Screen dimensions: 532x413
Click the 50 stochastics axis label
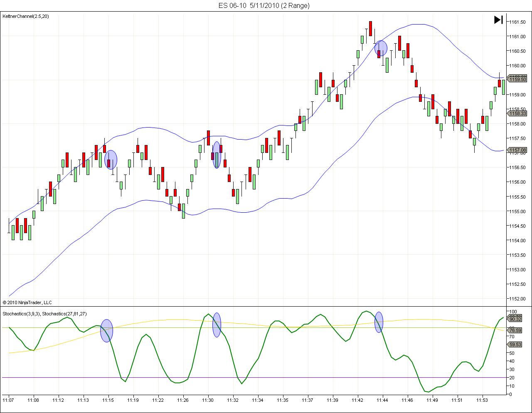click(512, 353)
